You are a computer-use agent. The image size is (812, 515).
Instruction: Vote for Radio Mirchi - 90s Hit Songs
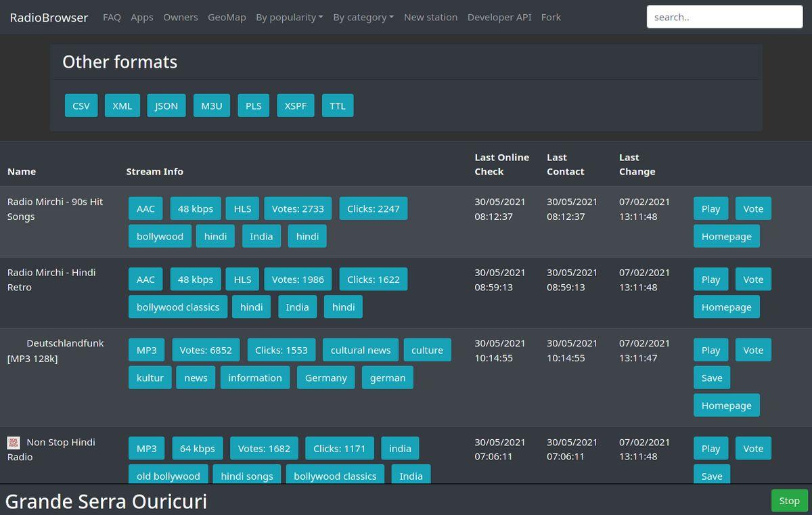(x=753, y=209)
